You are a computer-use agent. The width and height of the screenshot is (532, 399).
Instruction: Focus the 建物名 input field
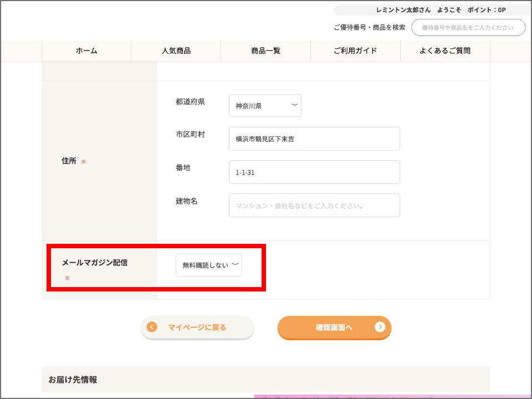[314, 205]
